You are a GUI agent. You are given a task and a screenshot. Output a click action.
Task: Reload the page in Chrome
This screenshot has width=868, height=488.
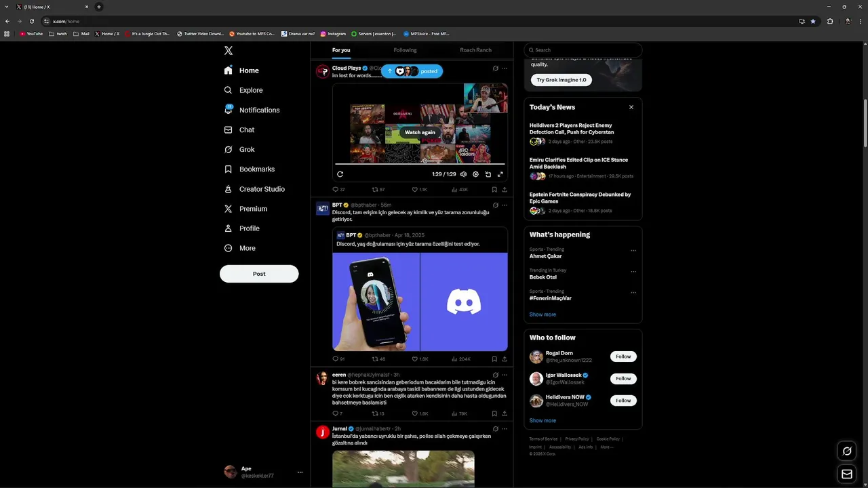click(x=31, y=21)
